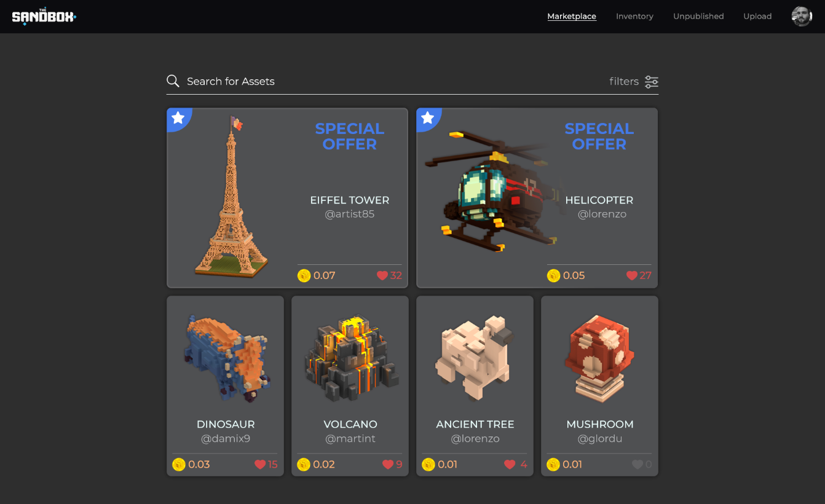Visit creator @artist85 profile
This screenshot has width=825, height=504.
pos(350,215)
